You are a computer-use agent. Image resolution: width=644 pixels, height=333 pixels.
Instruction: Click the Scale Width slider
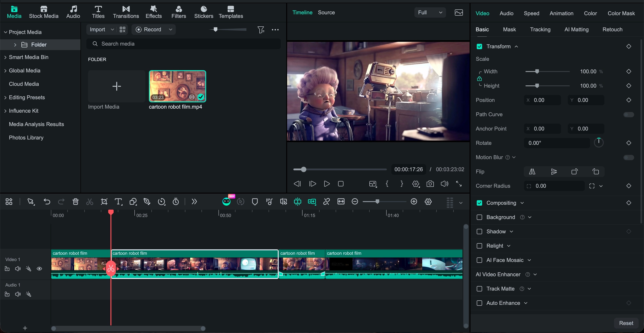pos(547,72)
